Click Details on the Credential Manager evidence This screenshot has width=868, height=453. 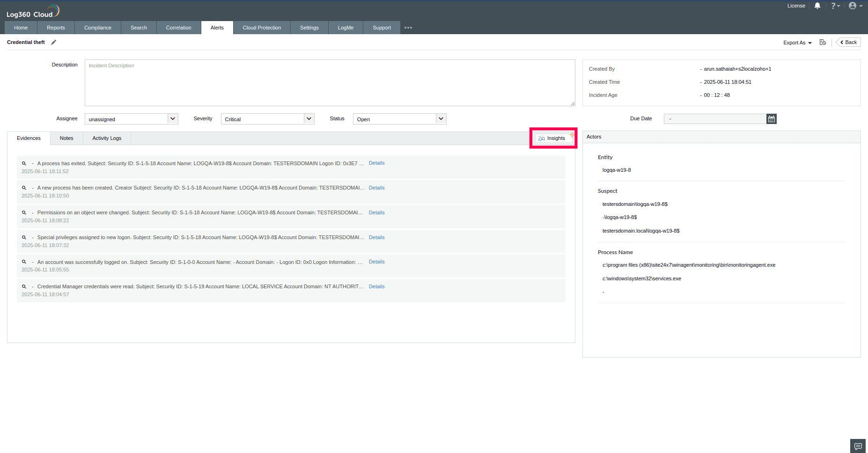(x=376, y=286)
